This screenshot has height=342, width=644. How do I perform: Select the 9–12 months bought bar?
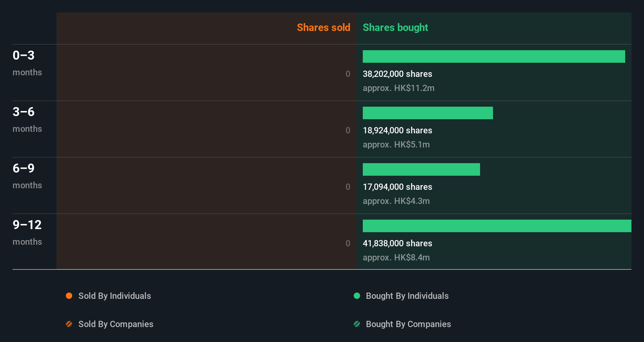pos(497,226)
